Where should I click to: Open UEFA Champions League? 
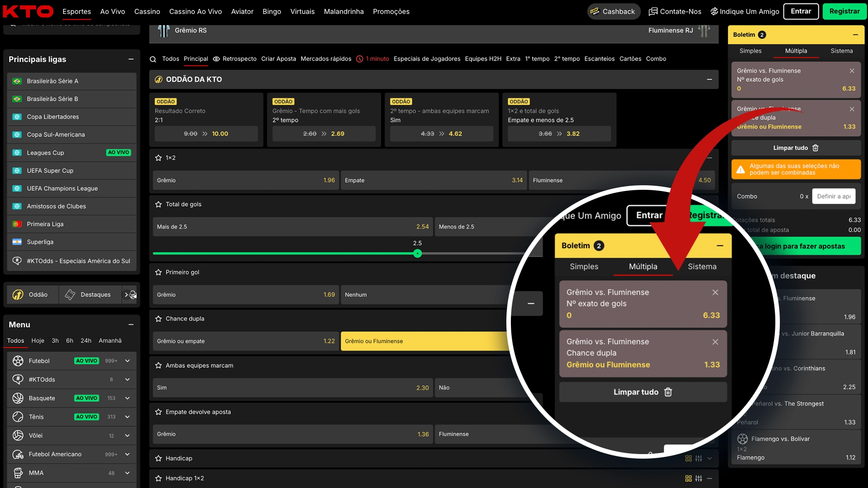click(72, 188)
